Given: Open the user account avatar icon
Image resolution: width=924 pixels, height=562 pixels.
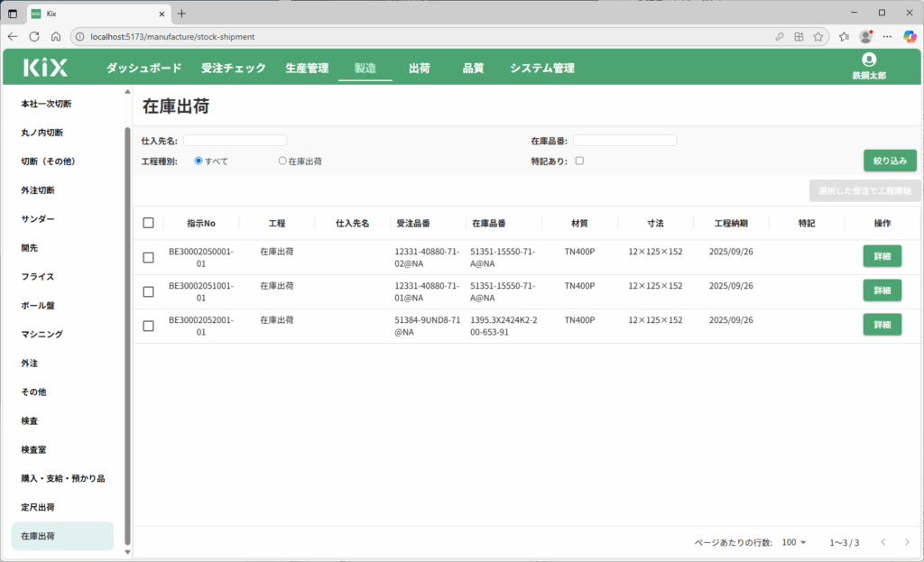Looking at the screenshot, I should (x=869, y=60).
